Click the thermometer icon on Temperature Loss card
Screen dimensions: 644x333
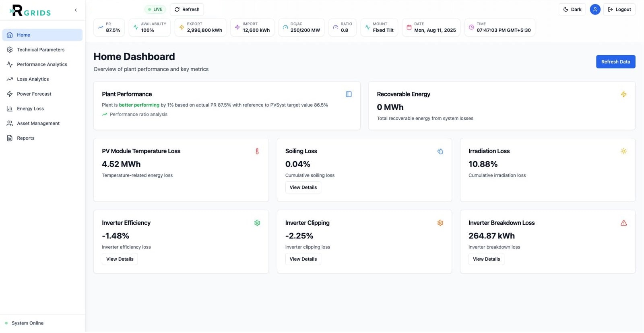click(x=257, y=151)
